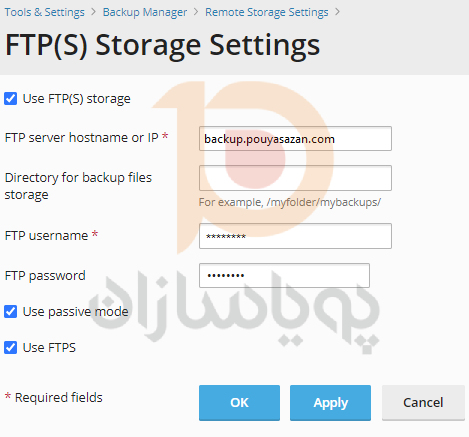Click the chevron after Backup Manager

pos(196,12)
